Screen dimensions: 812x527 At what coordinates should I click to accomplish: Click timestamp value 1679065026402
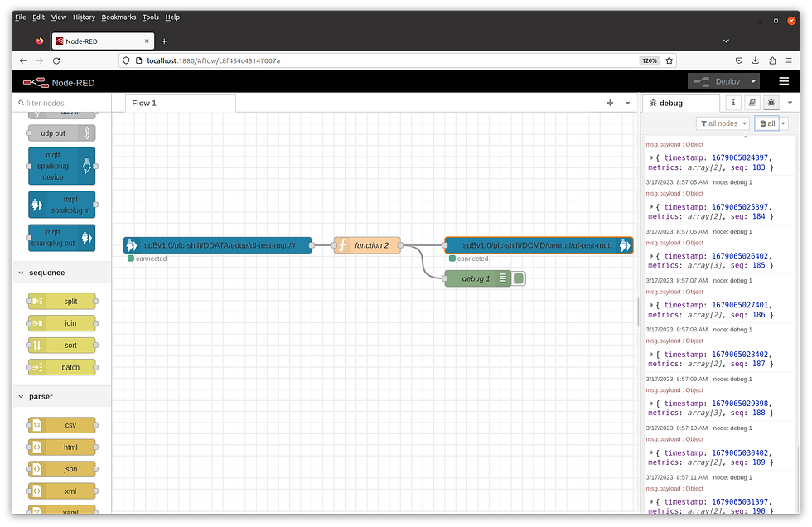click(x=739, y=256)
